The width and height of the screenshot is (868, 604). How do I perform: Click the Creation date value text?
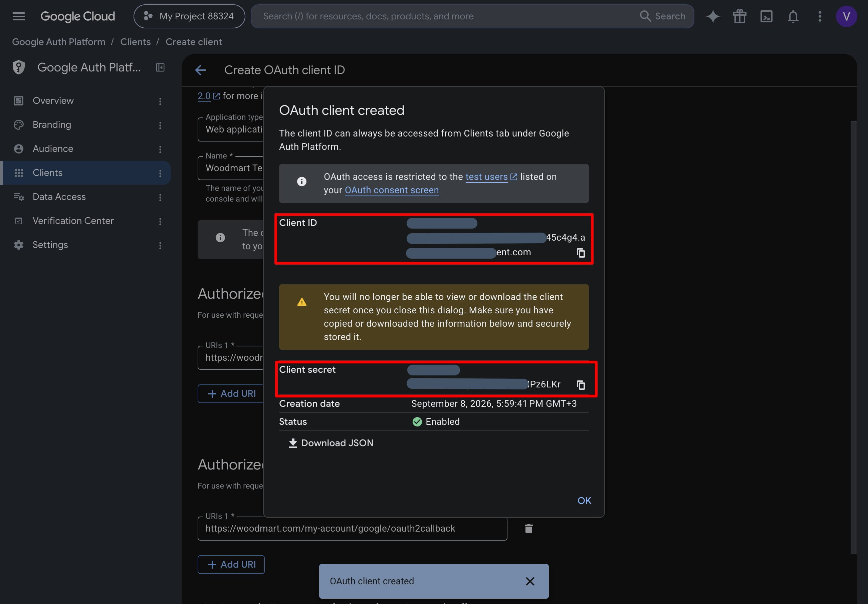coord(494,404)
